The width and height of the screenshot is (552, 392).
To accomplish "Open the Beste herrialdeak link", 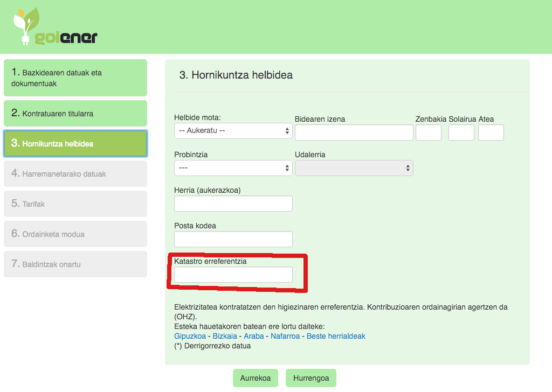I will tap(336, 336).
